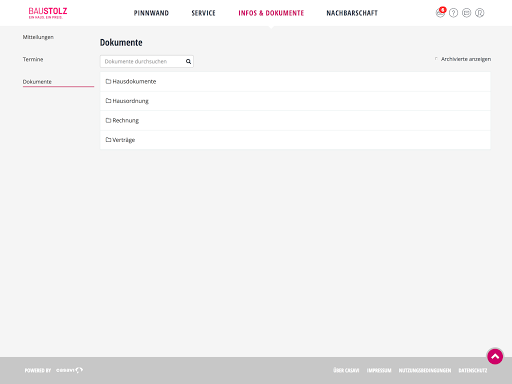Open the help question mark icon
The width and height of the screenshot is (512, 384).
click(453, 13)
